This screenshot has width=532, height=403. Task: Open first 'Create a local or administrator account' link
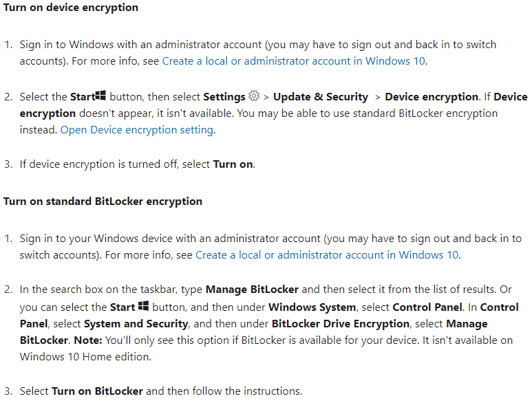tap(293, 61)
